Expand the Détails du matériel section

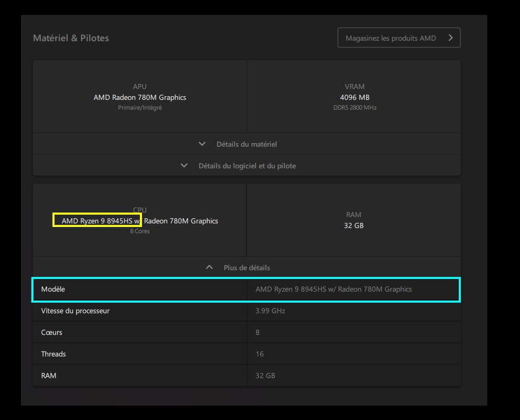[x=247, y=144]
